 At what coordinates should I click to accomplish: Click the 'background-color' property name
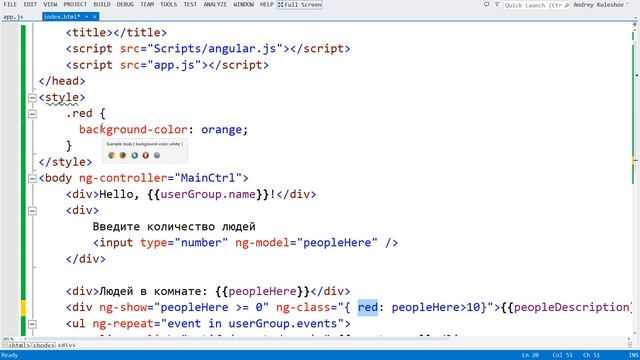tap(133, 130)
